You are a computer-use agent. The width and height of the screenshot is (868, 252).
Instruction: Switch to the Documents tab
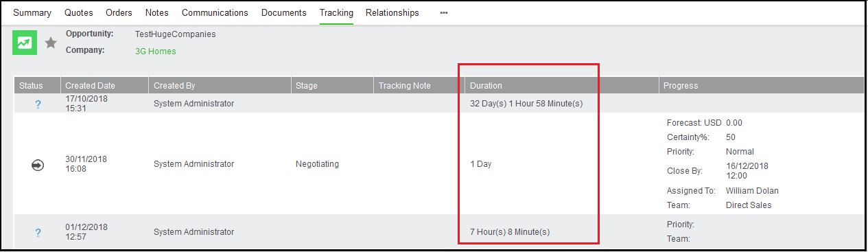(284, 13)
